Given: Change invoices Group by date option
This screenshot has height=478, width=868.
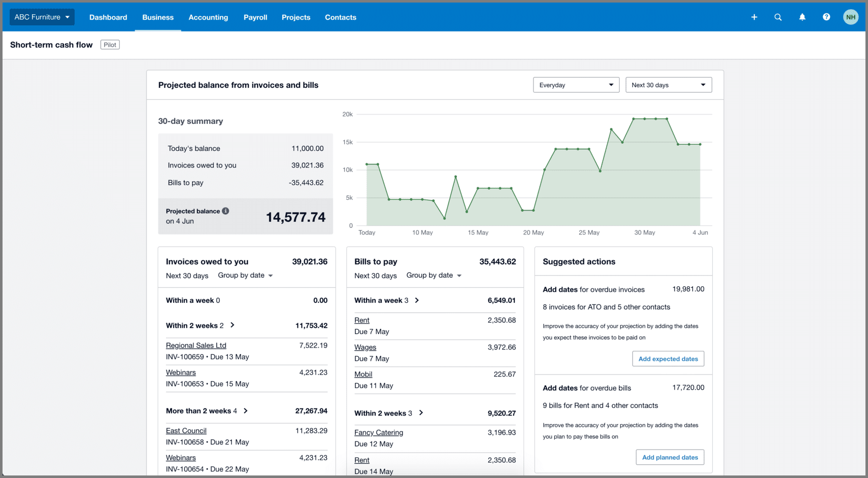Looking at the screenshot, I should pos(245,276).
